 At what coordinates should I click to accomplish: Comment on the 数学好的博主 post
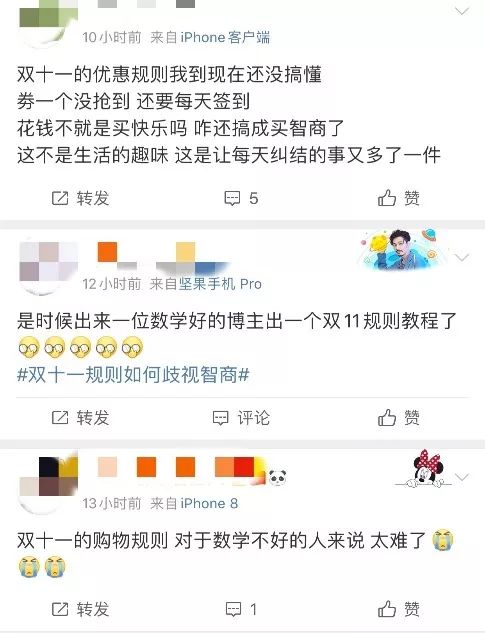point(241,417)
